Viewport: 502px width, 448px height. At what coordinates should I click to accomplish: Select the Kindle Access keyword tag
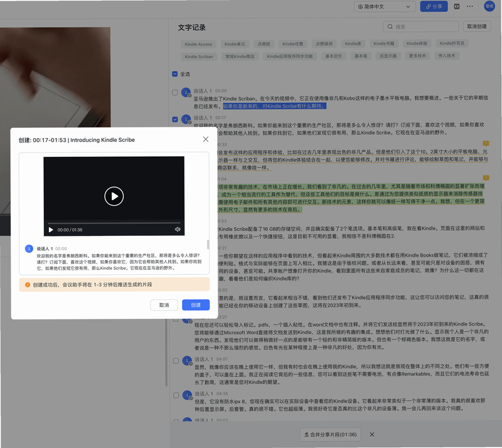point(198,44)
